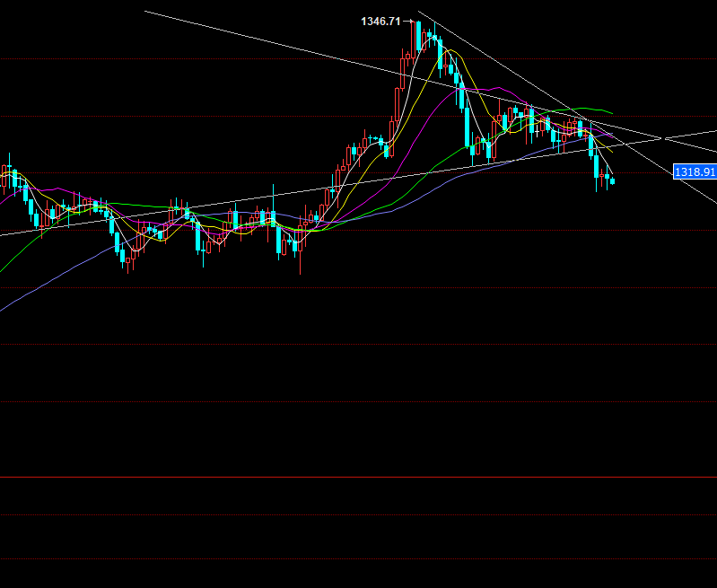
Task: Click the 1318.91 current price label
Action: pos(695,171)
